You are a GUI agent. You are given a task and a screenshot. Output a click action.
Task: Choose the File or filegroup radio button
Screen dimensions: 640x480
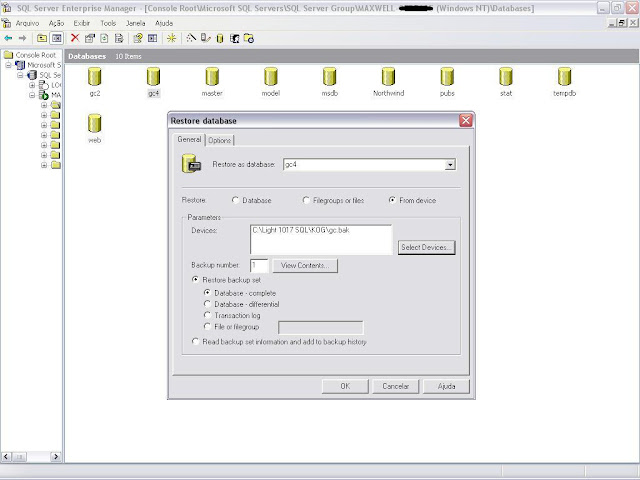pos(207,327)
